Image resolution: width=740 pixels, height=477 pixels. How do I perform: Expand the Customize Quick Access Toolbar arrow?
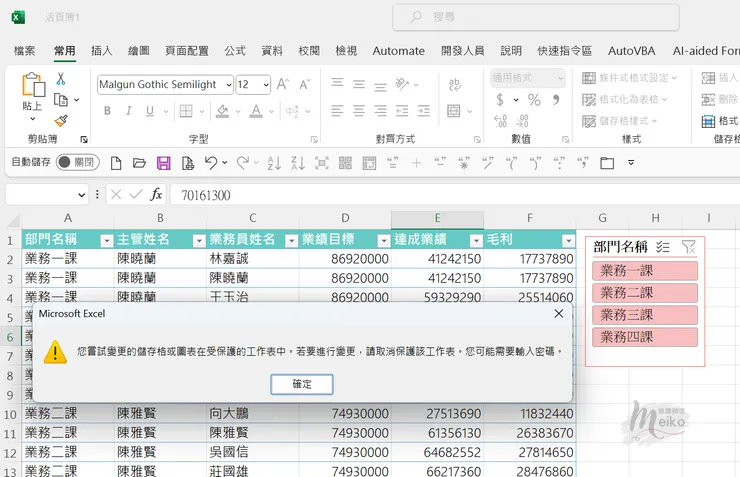coord(631,163)
